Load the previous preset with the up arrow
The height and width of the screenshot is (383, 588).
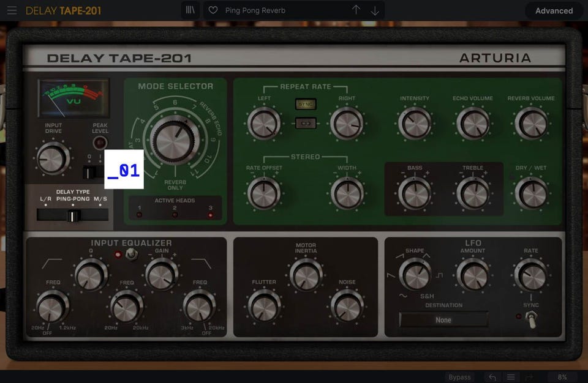point(356,10)
